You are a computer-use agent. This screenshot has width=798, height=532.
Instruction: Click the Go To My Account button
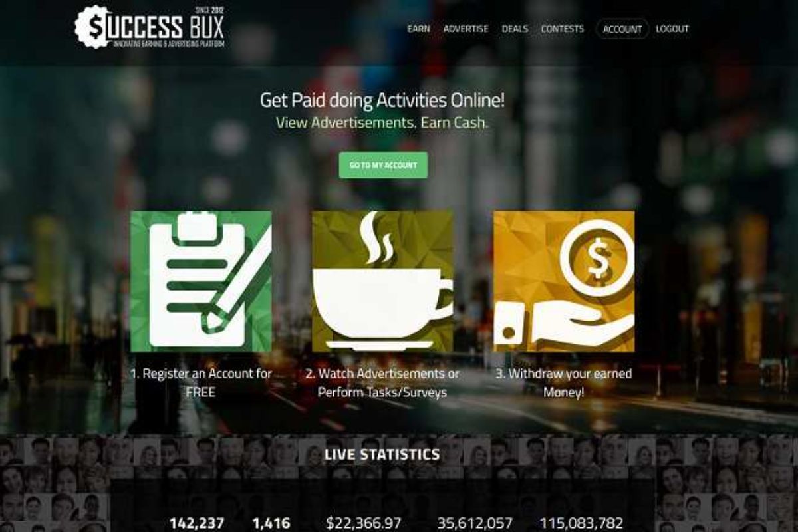pos(383,165)
